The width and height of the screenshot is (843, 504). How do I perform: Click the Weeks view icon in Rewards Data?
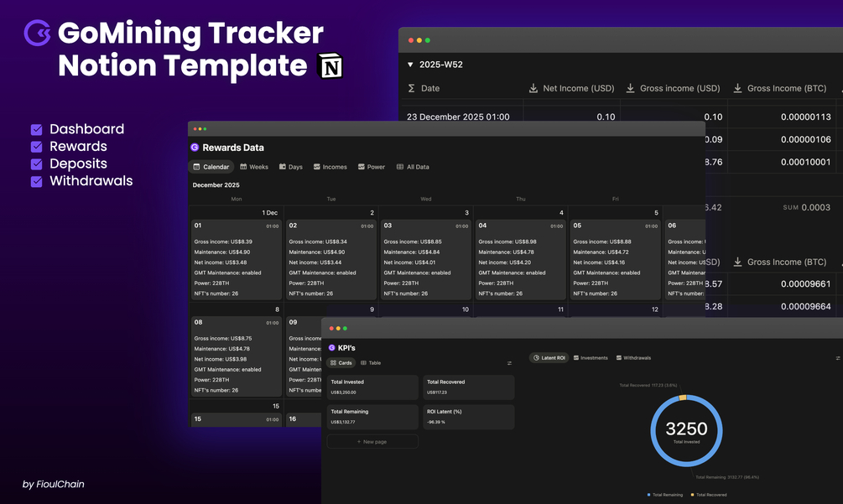point(243,167)
